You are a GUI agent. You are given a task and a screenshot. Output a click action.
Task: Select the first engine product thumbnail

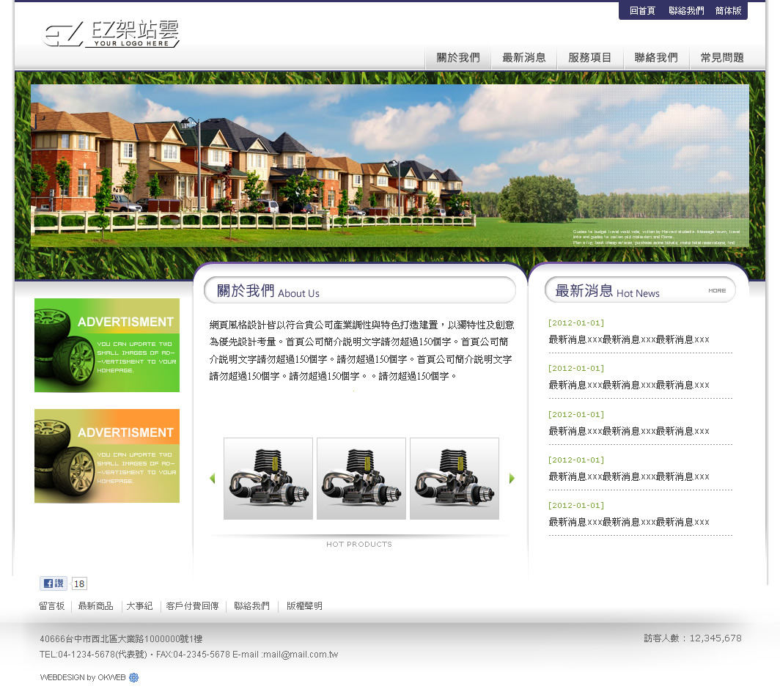(268, 479)
